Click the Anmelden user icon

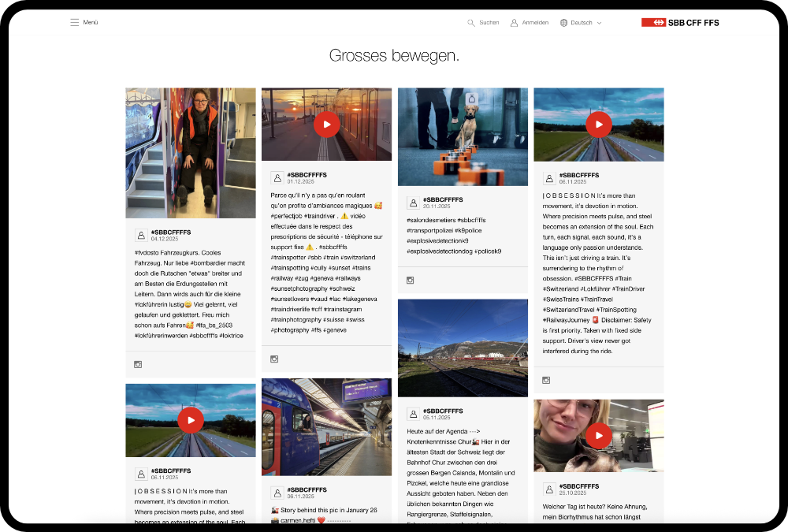(514, 23)
